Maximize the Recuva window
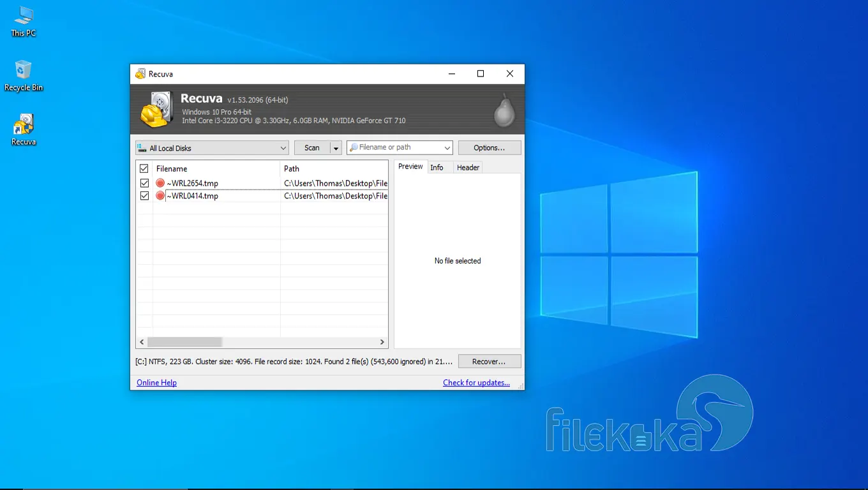Viewport: 868px width, 490px height. tap(481, 74)
